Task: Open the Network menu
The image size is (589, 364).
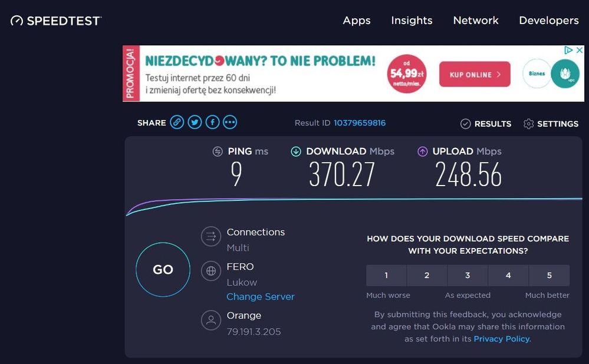Action: (x=476, y=21)
